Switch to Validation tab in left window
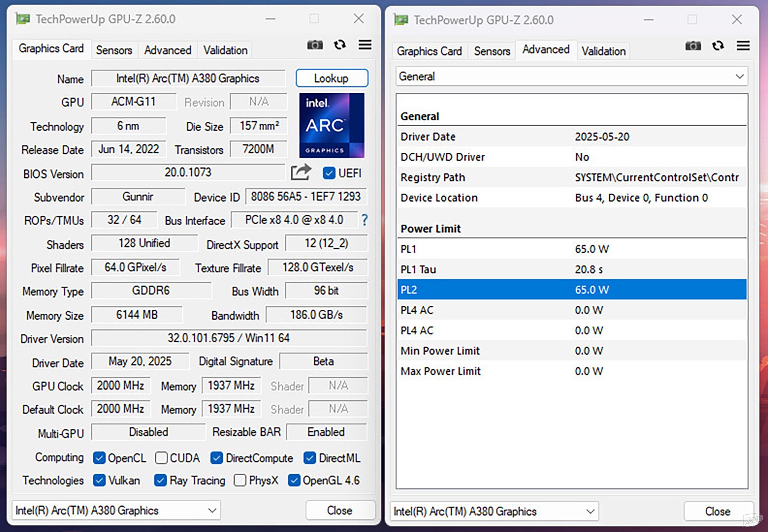Image resolution: width=768 pixels, height=532 pixels. pyautogui.click(x=225, y=50)
